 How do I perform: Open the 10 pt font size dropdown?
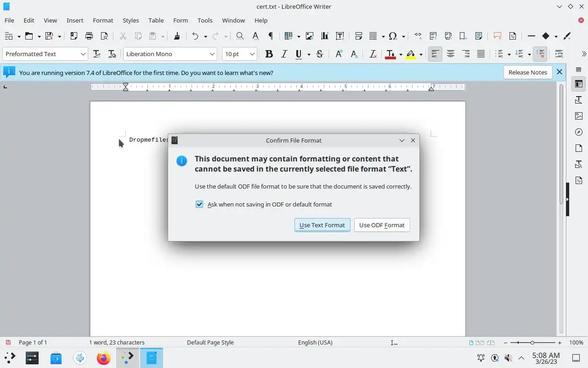[x=252, y=54]
